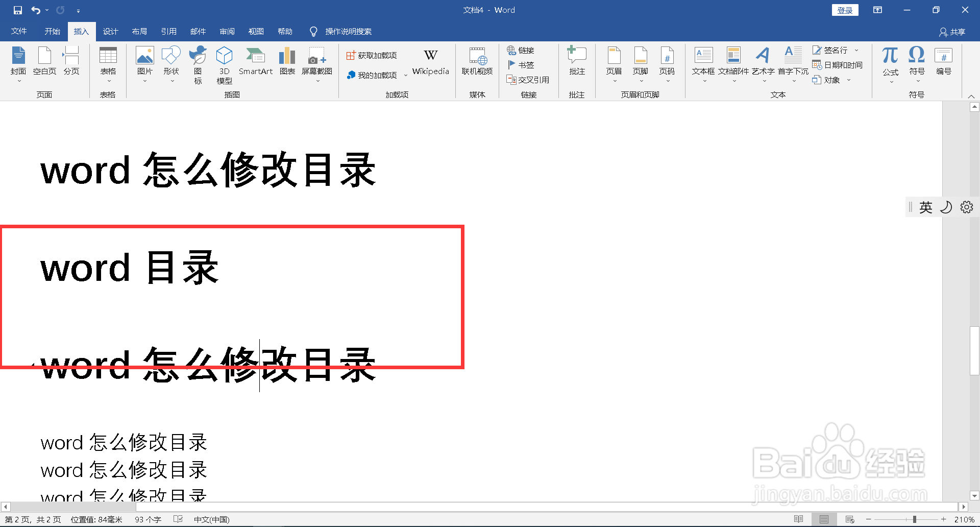Click the zoom slider handle
Image resolution: width=980 pixels, height=527 pixels.
pos(915,519)
